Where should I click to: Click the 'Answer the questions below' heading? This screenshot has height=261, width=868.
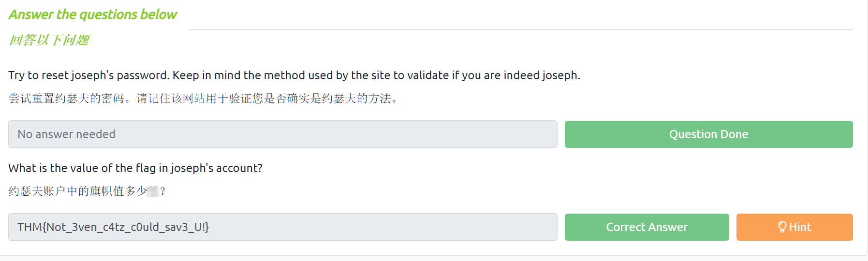pos(93,14)
